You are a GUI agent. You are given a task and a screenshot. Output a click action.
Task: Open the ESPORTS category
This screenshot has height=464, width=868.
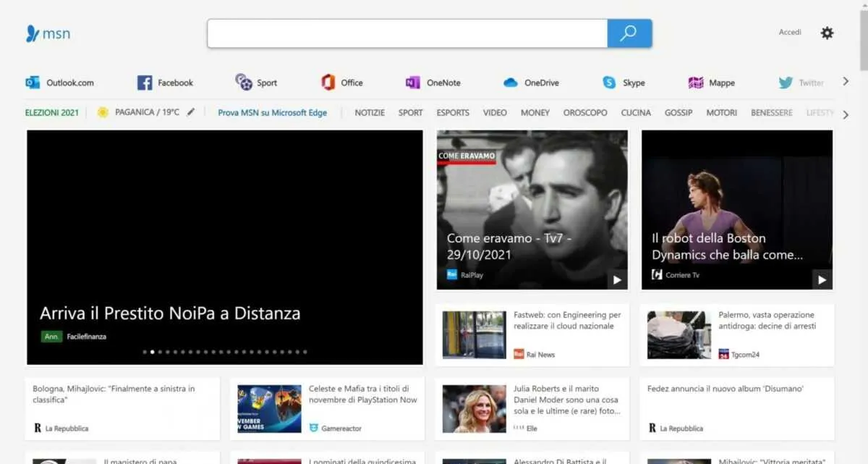(453, 113)
